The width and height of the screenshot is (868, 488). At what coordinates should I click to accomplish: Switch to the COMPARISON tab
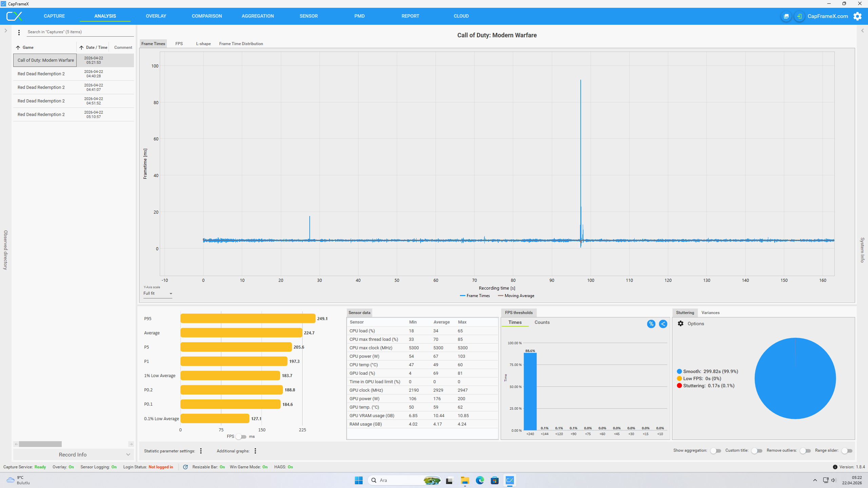[207, 16]
